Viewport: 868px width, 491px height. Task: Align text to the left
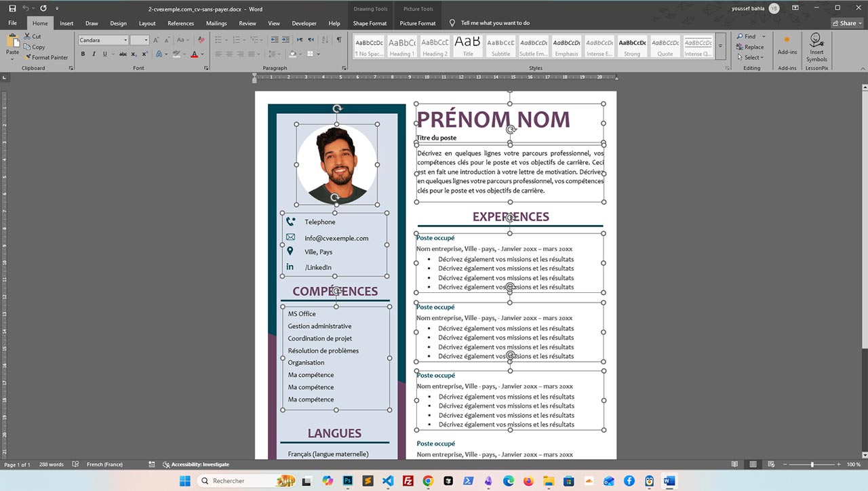coord(219,54)
